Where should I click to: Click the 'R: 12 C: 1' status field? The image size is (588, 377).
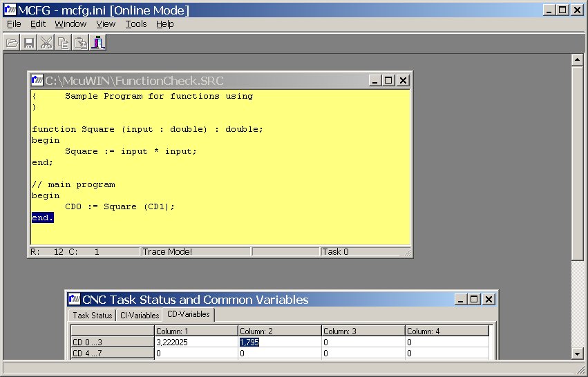point(84,251)
